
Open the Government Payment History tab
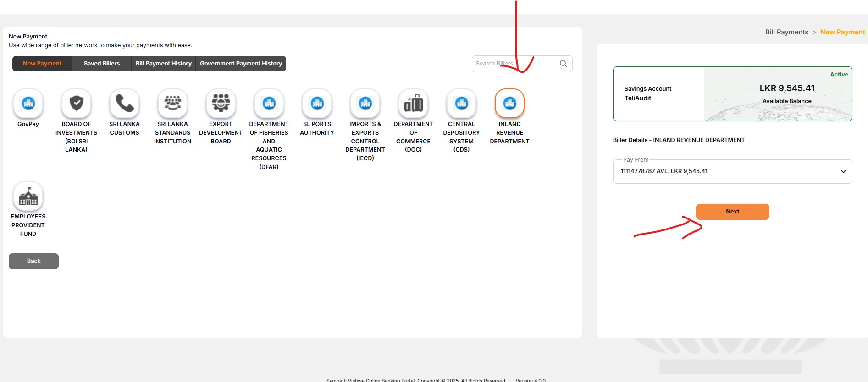241,64
